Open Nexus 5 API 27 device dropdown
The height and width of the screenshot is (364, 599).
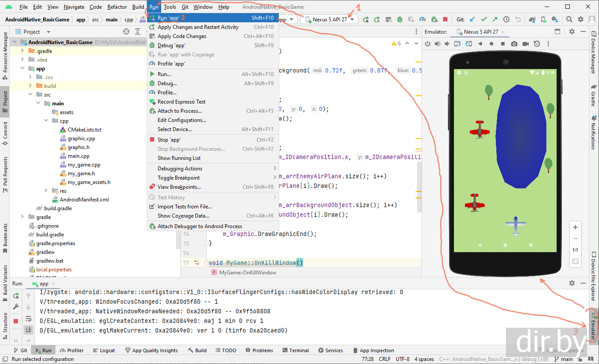(330, 20)
